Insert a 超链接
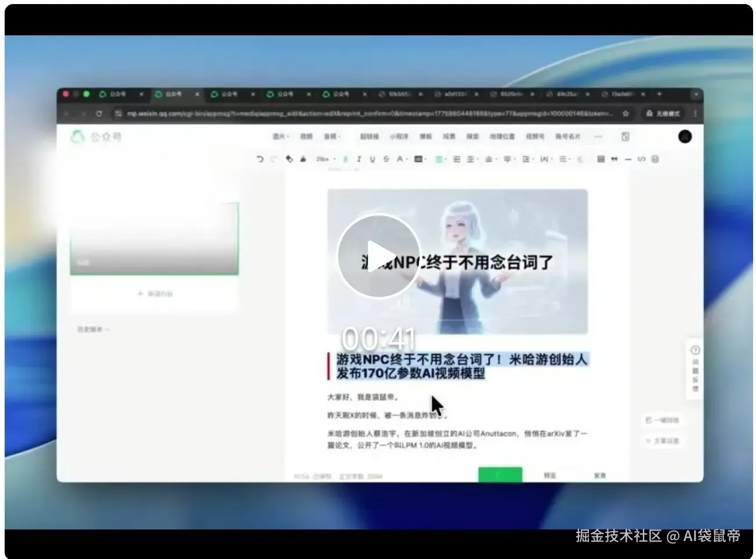The height and width of the screenshot is (559, 756). coord(369,137)
